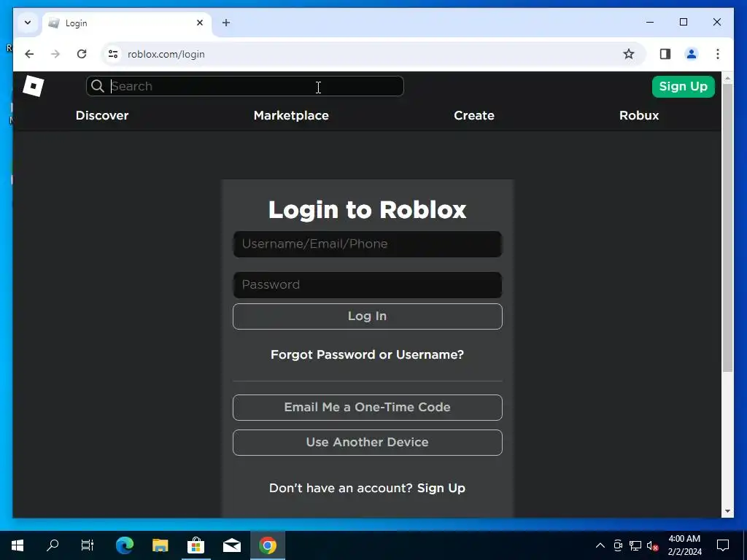Launch Microsoft Edge from taskbar
The image size is (747, 560).
[x=125, y=545]
